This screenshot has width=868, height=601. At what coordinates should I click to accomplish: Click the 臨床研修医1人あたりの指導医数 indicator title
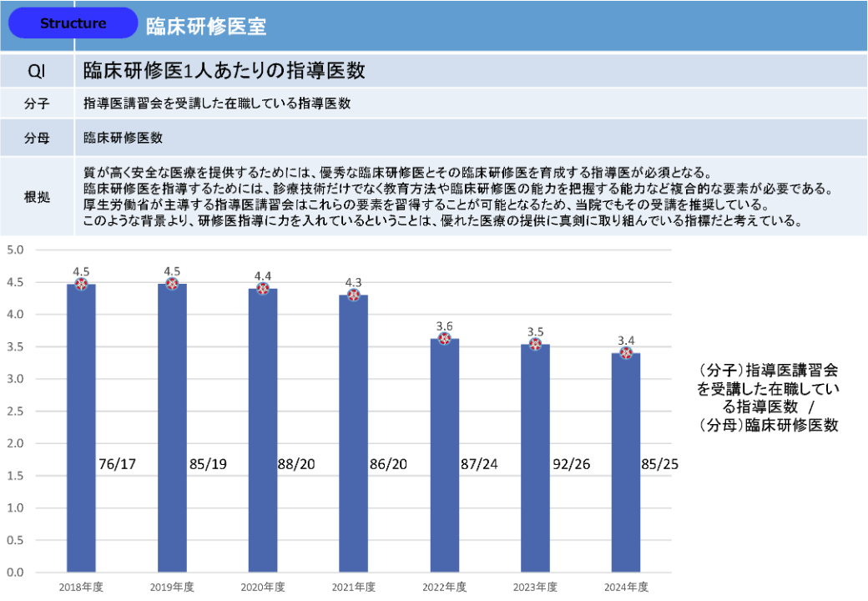point(225,71)
